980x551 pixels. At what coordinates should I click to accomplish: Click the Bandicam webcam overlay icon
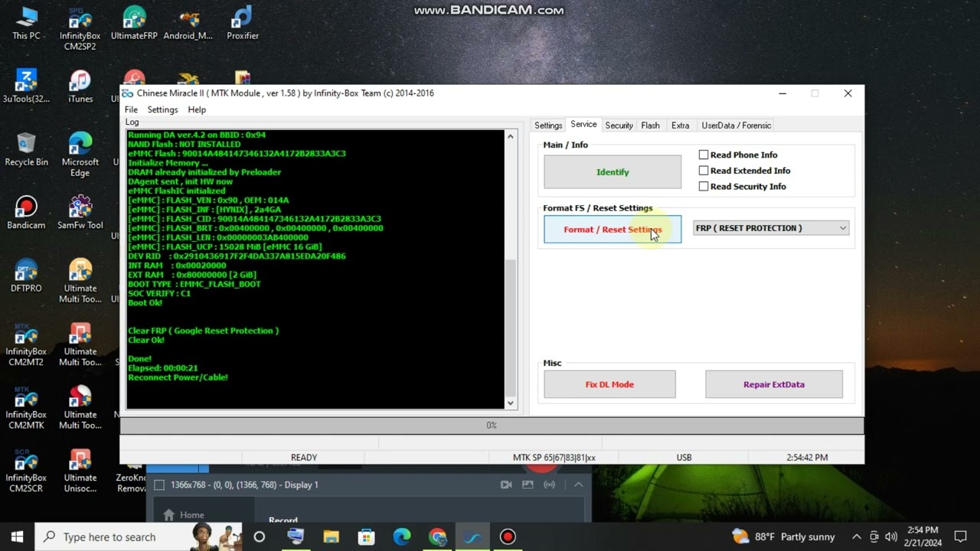pos(506,484)
